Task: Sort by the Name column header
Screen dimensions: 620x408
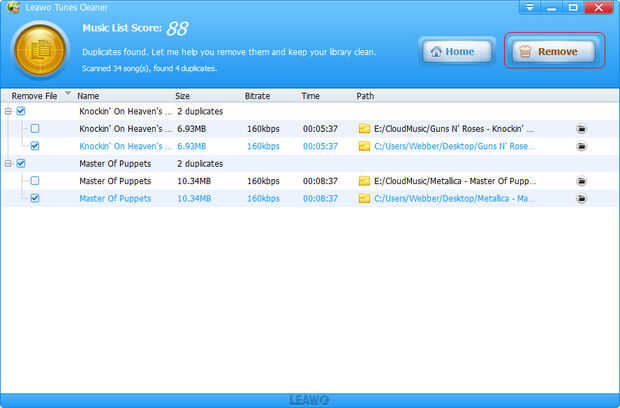Action: coord(88,96)
